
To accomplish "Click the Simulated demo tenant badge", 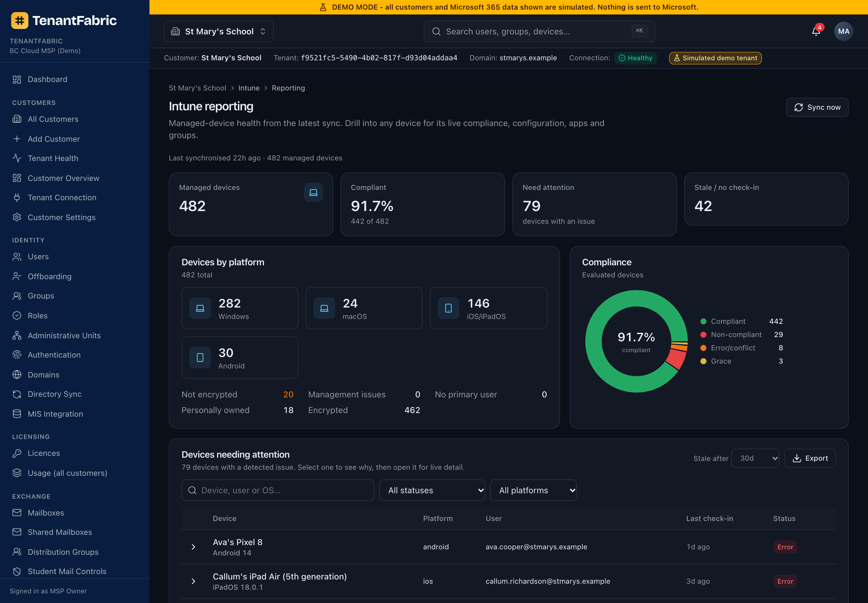I will (715, 58).
